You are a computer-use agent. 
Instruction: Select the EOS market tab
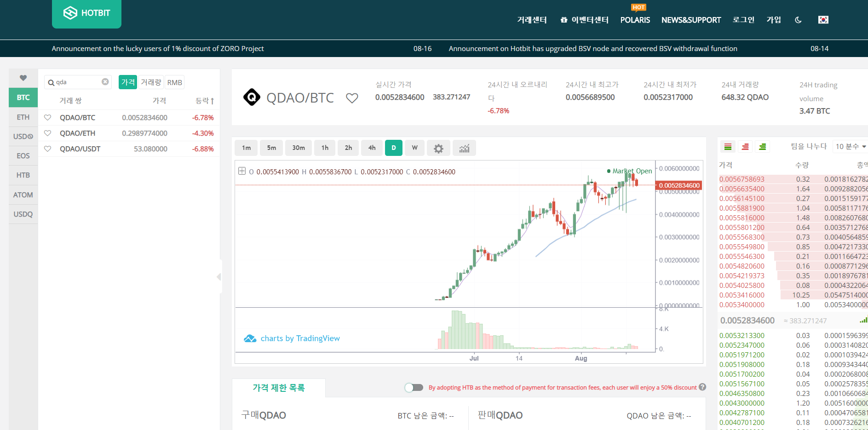[23, 156]
